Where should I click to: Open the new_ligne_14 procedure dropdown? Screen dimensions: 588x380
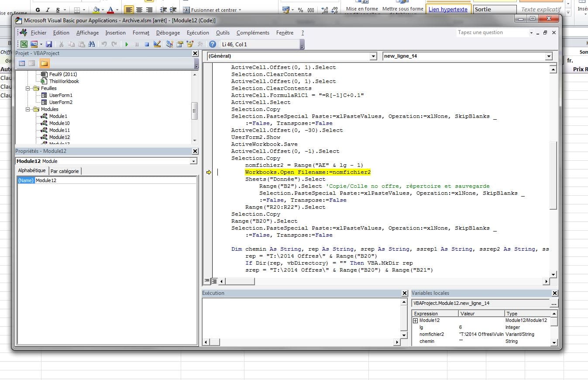pyautogui.click(x=549, y=56)
